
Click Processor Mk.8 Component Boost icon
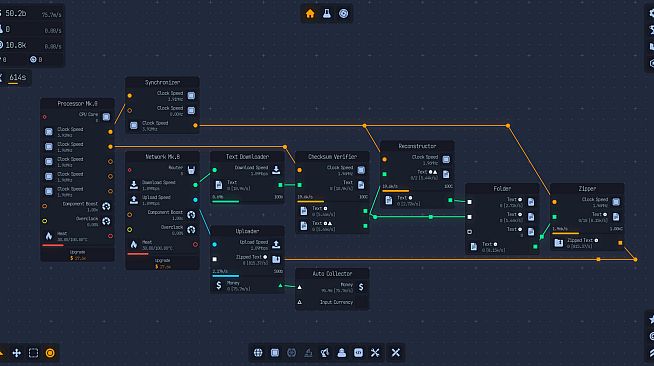pos(106,206)
